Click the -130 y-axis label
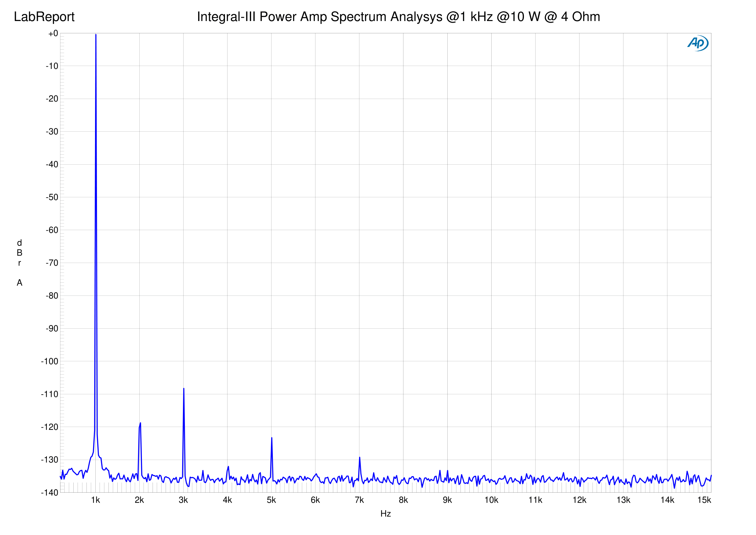Viewport: 756px width, 535px height. click(50, 460)
